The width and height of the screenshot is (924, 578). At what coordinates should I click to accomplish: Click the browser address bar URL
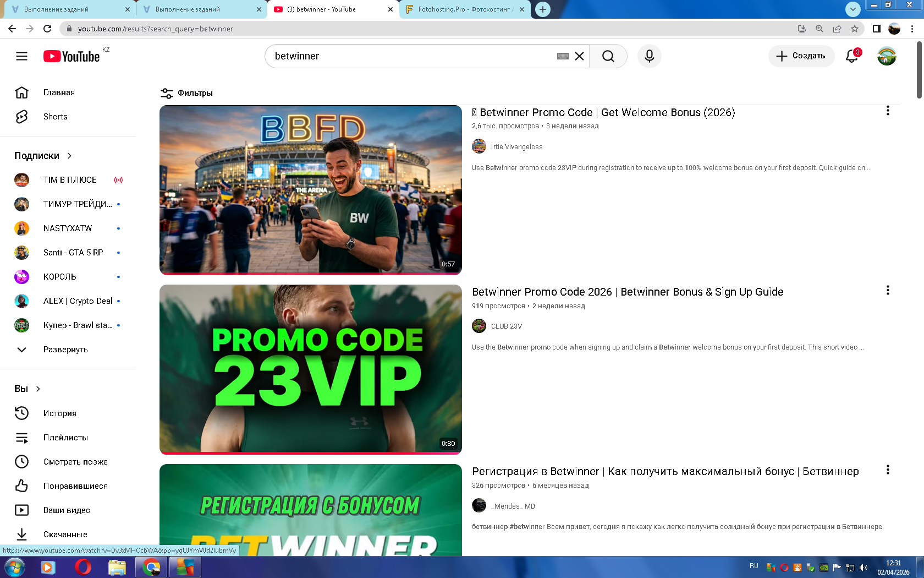(156, 29)
